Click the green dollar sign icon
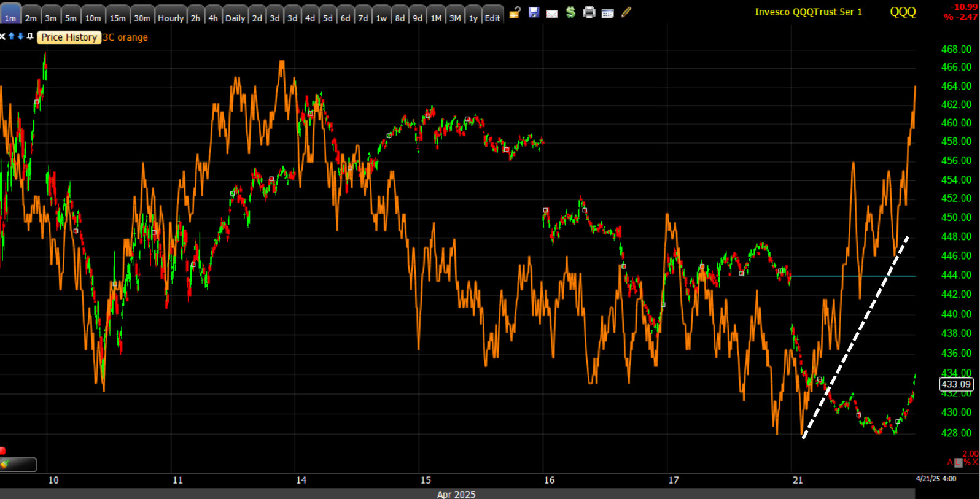 pos(570,12)
